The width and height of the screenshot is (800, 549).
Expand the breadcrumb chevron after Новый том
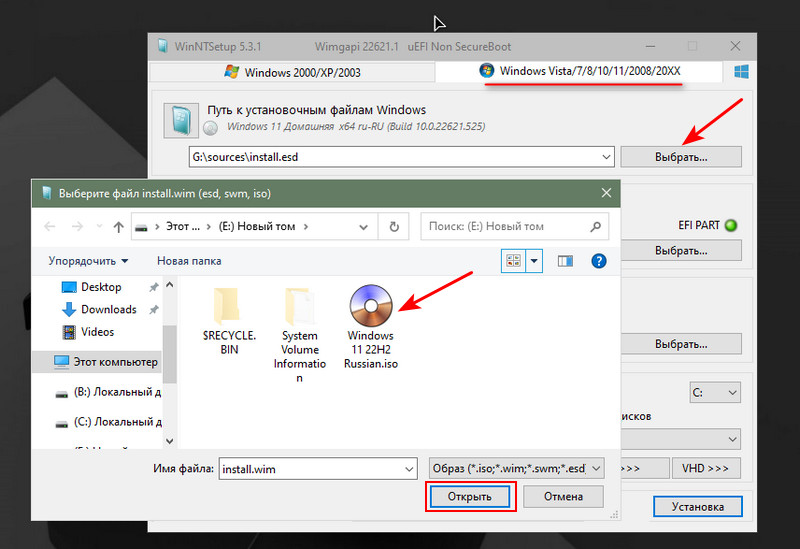point(306,227)
